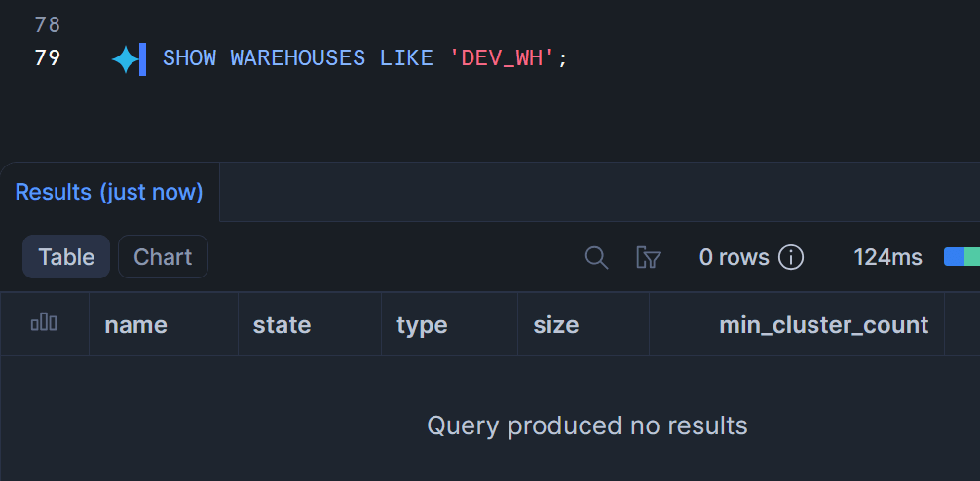Screen dimensions: 980x481
Task: Click the 0 rows count label
Action: pyautogui.click(x=734, y=257)
